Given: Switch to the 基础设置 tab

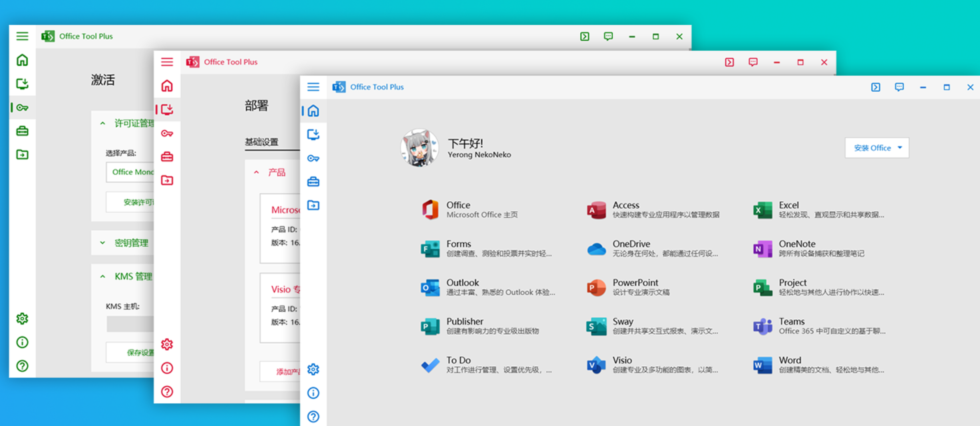Looking at the screenshot, I should click(261, 142).
